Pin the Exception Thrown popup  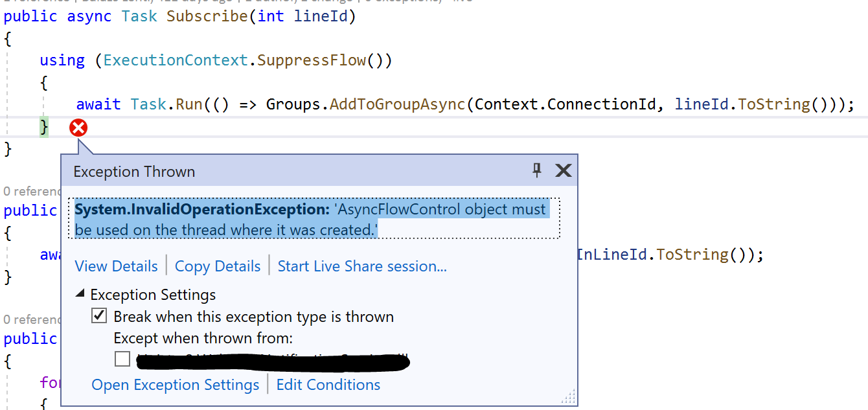pyautogui.click(x=536, y=171)
